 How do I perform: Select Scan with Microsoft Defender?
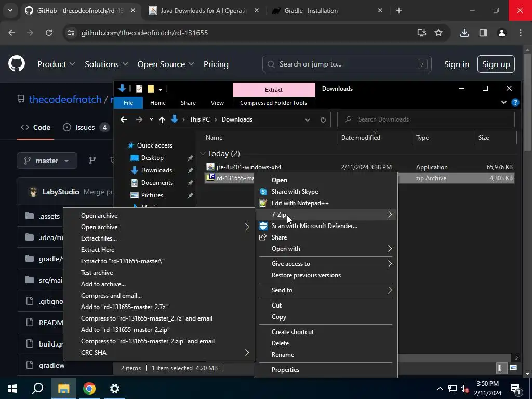tap(314, 226)
